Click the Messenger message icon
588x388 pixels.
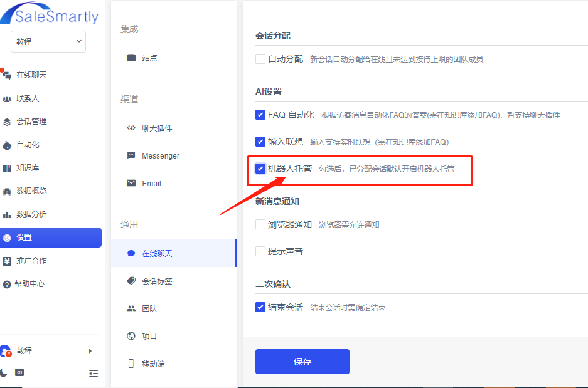(131, 155)
